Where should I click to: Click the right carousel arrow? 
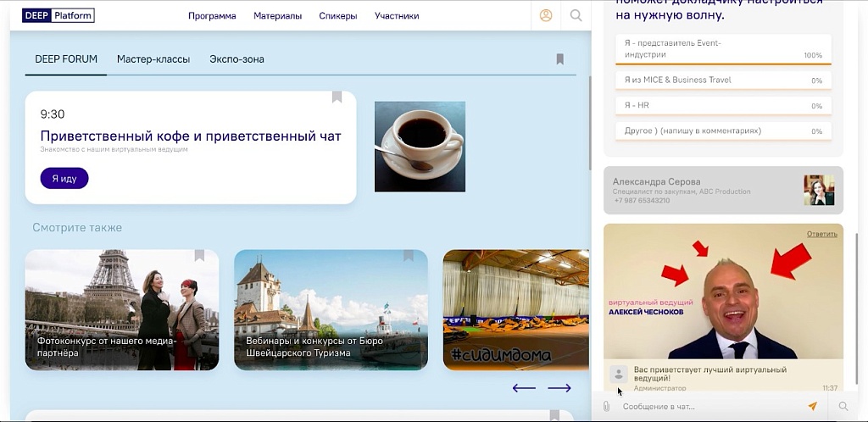point(559,388)
